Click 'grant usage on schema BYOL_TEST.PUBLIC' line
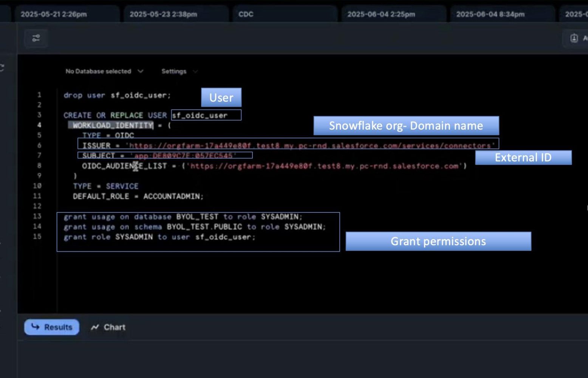This screenshot has width=588, height=378. (x=195, y=227)
